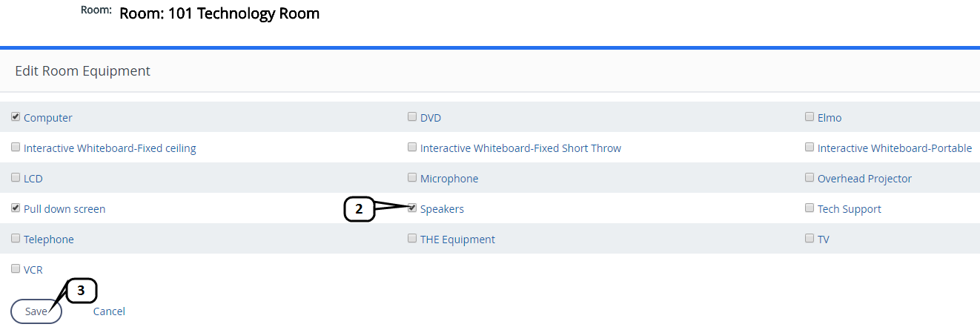The height and width of the screenshot is (327, 980).
Task: Click the Save button
Action: point(36,311)
